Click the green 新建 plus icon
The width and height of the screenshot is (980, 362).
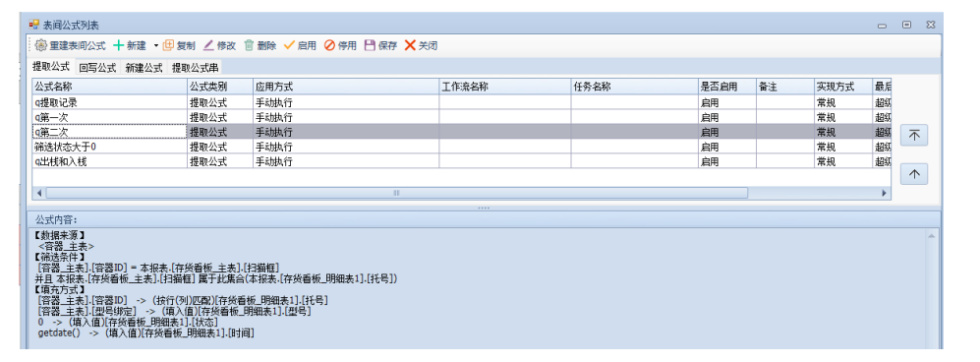[x=118, y=45]
